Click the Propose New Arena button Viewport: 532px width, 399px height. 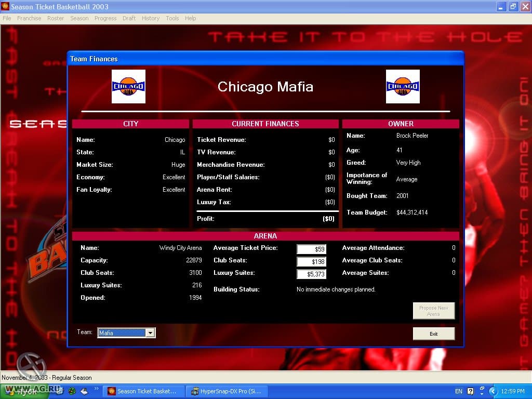pos(434,311)
